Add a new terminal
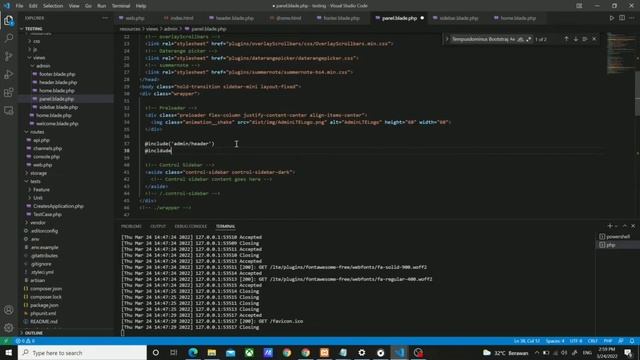Viewport: 640px width, 360px height. tap(610, 226)
